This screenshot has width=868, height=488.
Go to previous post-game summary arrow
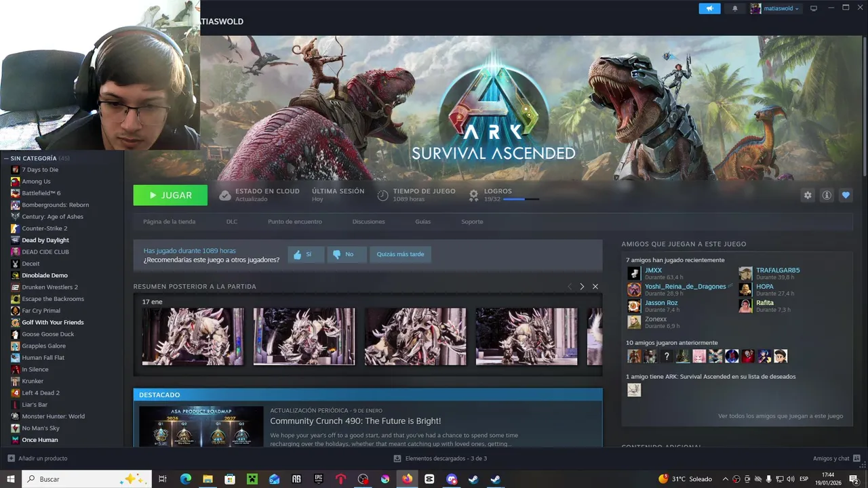(570, 287)
